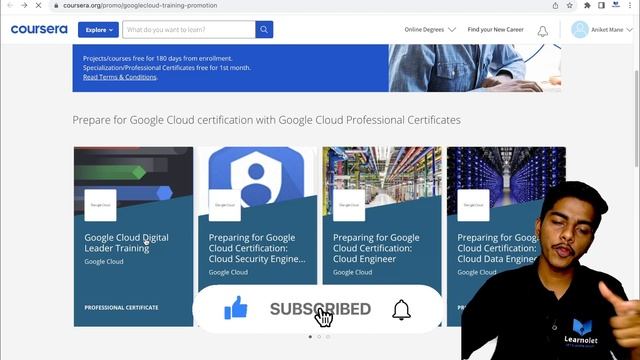
Task: Click the SUBSCRIBED overlay button
Action: tap(320, 309)
